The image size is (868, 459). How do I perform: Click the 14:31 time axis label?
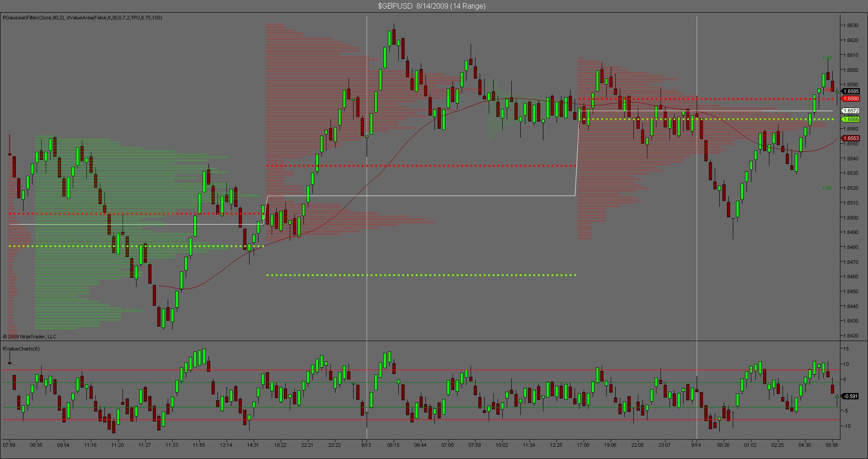[253, 445]
